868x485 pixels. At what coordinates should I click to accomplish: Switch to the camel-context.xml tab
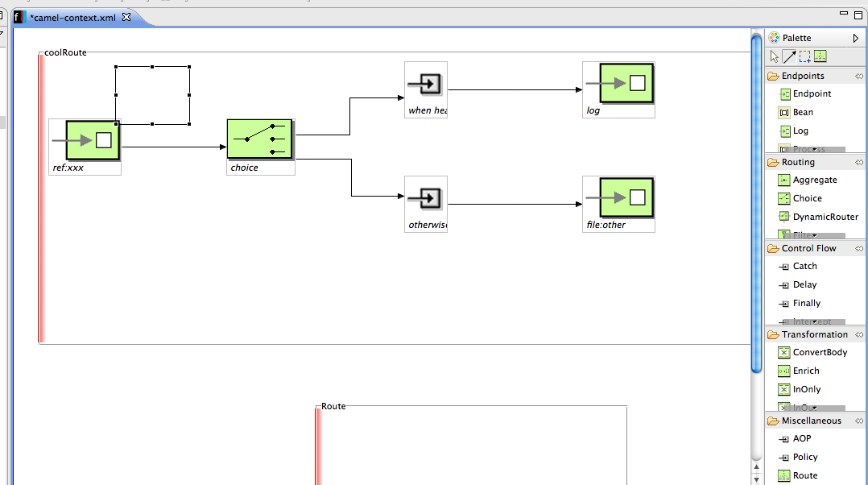pyautogui.click(x=72, y=18)
